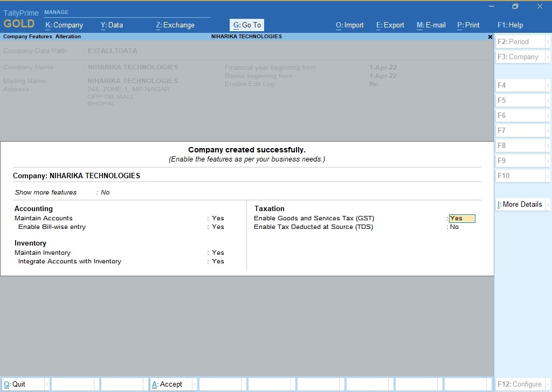Click the F4 side button
Image resolution: width=552 pixels, height=392 pixels.
pos(520,86)
